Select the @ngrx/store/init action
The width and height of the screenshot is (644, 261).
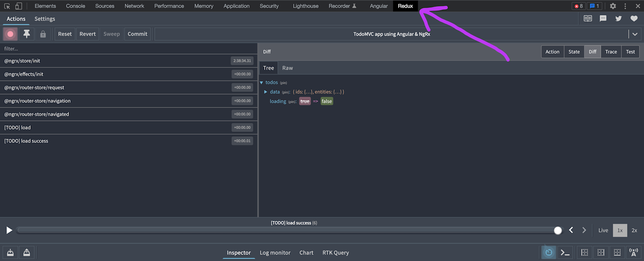[129, 61]
